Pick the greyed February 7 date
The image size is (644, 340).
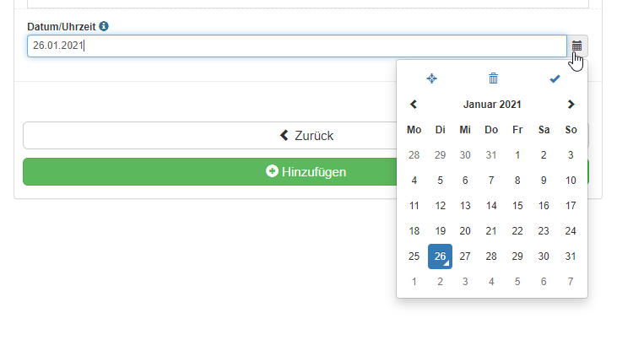pyautogui.click(x=571, y=282)
